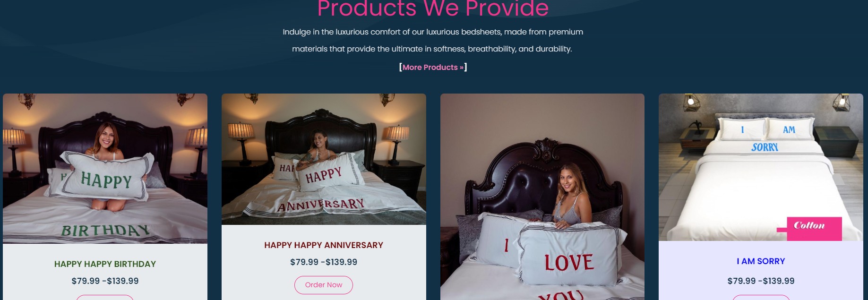
Task: Select the I AM SORRY product title
Action: [761, 261]
